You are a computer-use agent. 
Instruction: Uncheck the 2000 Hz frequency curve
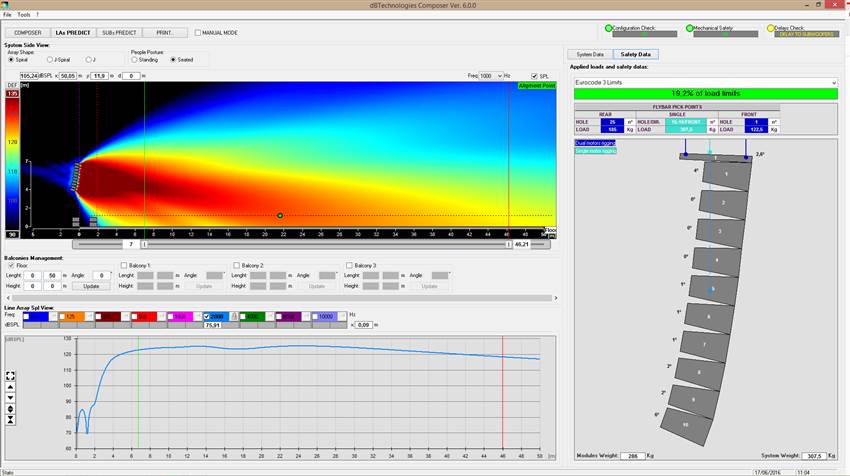point(207,317)
